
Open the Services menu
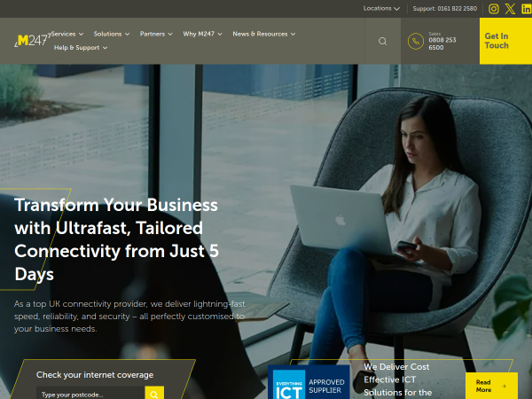click(x=64, y=34)
